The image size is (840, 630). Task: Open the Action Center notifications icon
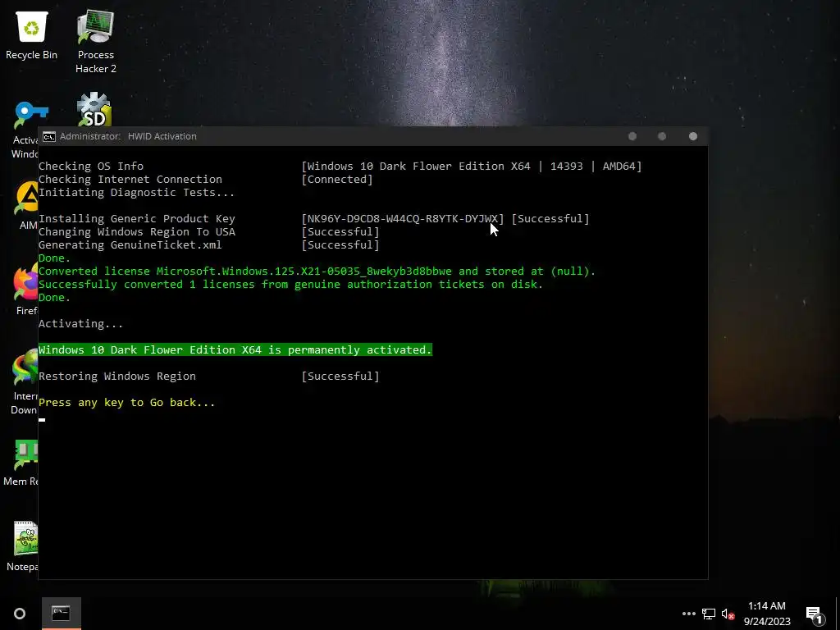tap(815, 614)
